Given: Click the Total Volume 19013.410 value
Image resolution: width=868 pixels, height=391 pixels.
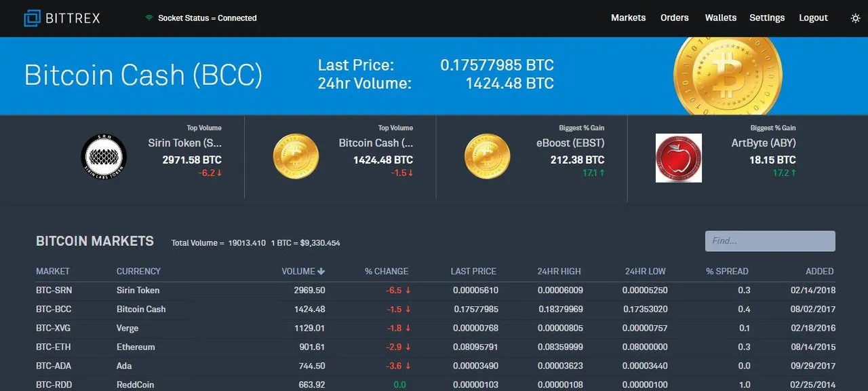Looking at the screenshot, I should 247,243.
